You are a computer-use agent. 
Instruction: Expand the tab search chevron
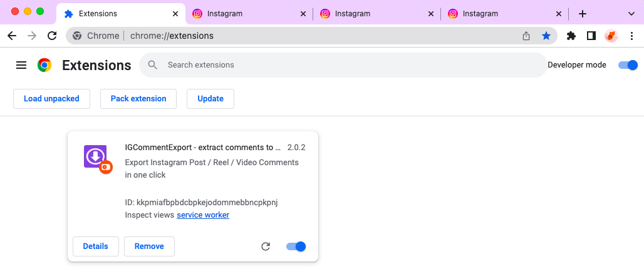(x=631, y=14)
